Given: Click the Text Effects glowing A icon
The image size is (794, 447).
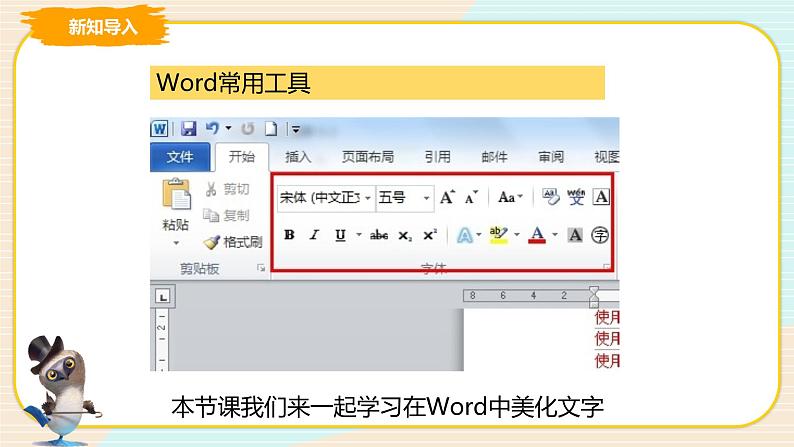Looking at the screenshot, I should pyautogui.click(x=464, y=235).
